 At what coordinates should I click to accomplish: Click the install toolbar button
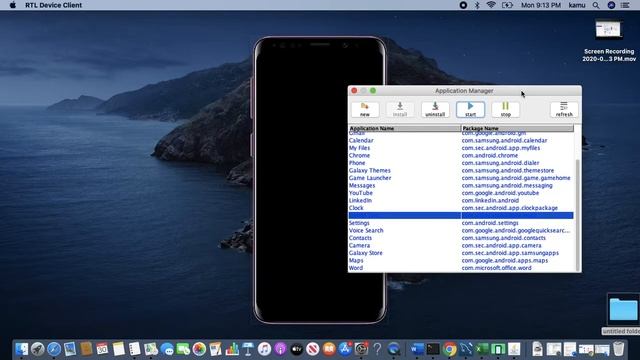click(x=400, y=110)
